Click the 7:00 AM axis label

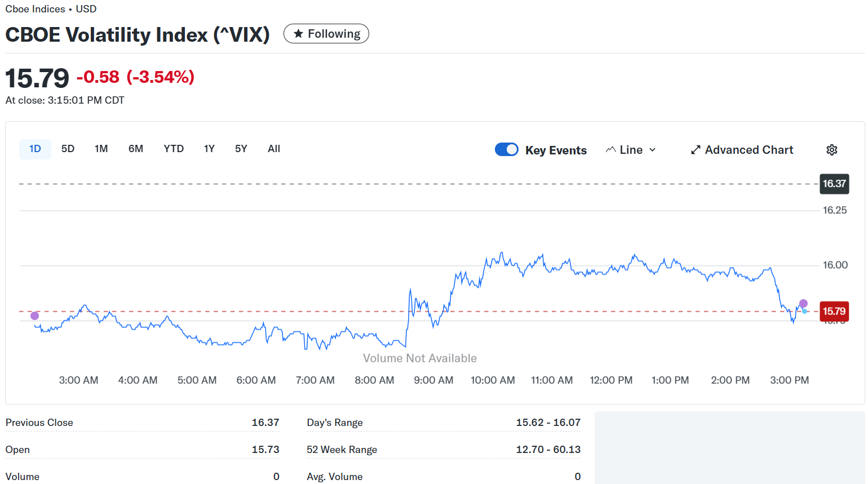(315, 380)
